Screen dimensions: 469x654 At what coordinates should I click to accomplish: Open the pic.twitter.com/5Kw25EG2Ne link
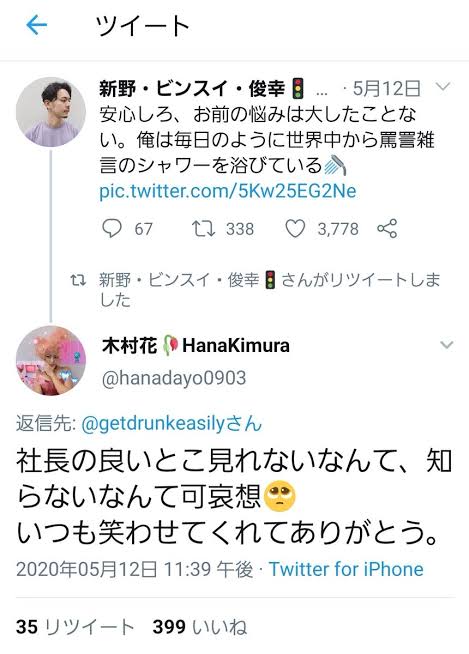coord(228,191)
